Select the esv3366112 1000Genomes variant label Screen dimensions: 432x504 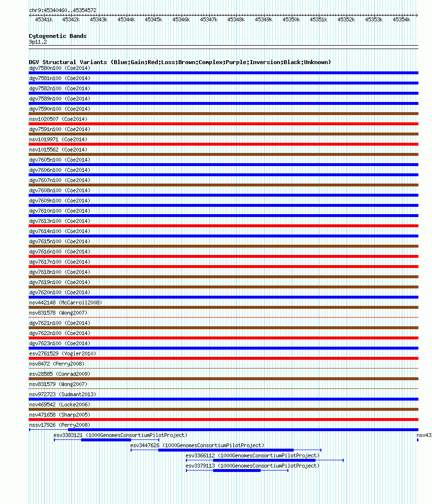[x=252, y=456]
